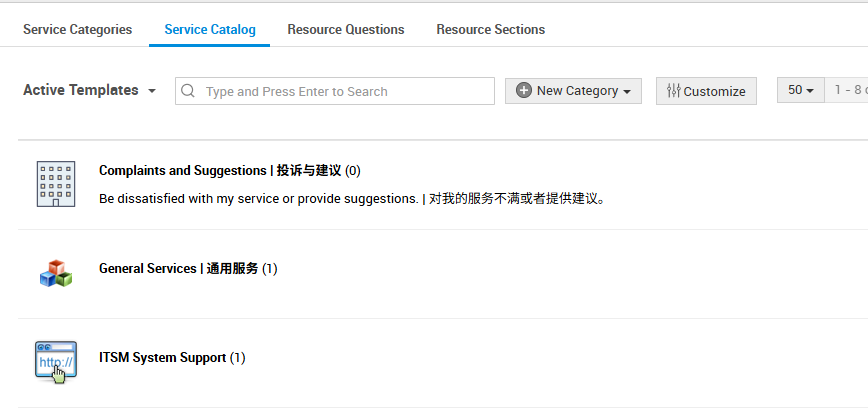Click the Customize button
Viewport: 868px width, 409px height.
pyautogui.click(x=706, y=91)
